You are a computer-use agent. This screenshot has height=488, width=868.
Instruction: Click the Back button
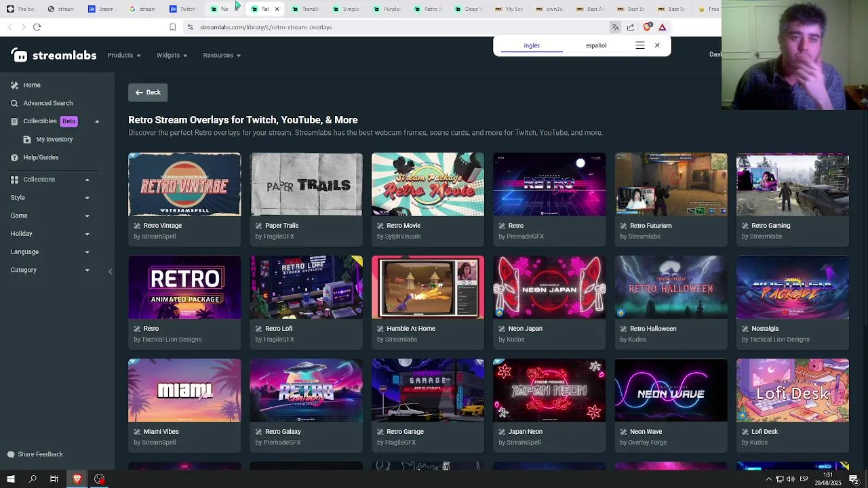click(x=148, y=92)
